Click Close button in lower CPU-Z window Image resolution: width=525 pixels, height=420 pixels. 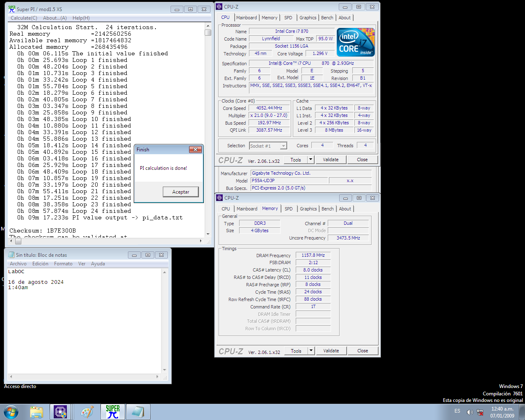[x=363, y=351]
